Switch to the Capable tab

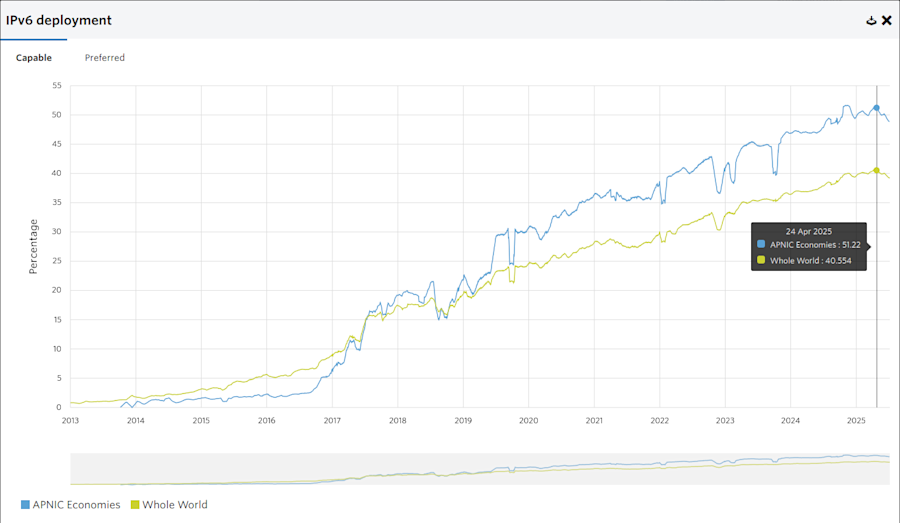click(x=34, y=57)
